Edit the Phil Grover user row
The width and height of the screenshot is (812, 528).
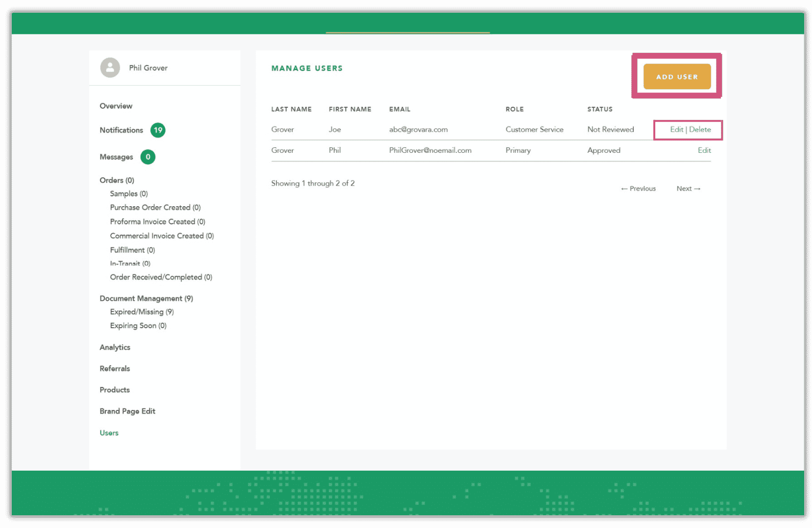point(704,150)
